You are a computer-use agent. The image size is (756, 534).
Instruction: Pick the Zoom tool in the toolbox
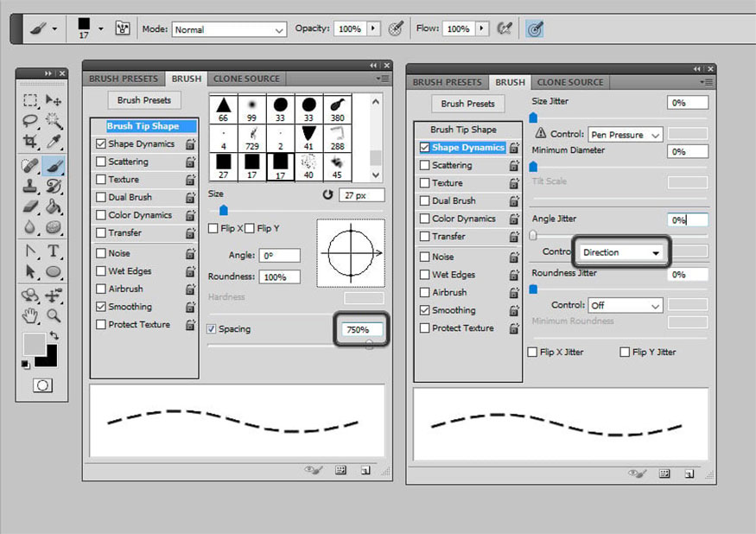[54, 315]
